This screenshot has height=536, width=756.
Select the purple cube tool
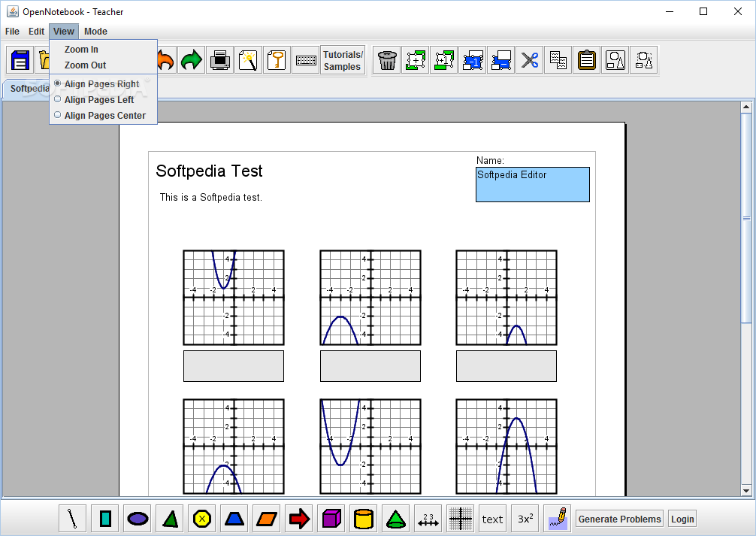[x=331, y=519]
